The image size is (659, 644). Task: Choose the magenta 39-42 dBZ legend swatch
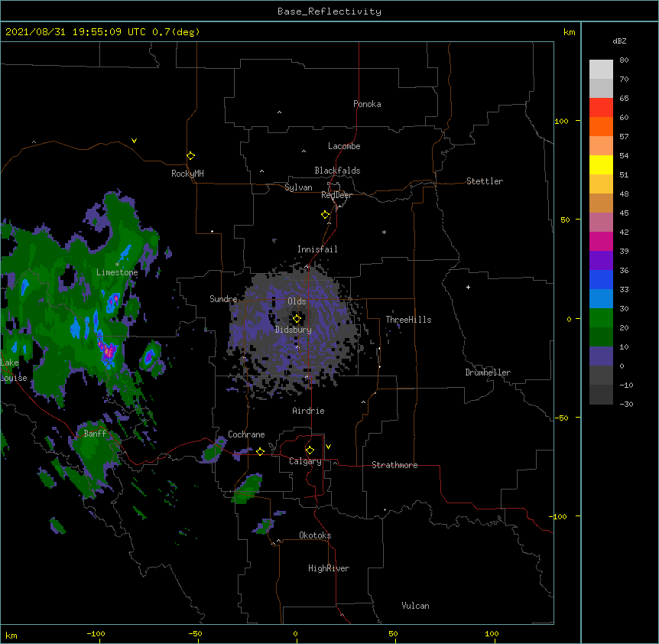coord(601,241)
